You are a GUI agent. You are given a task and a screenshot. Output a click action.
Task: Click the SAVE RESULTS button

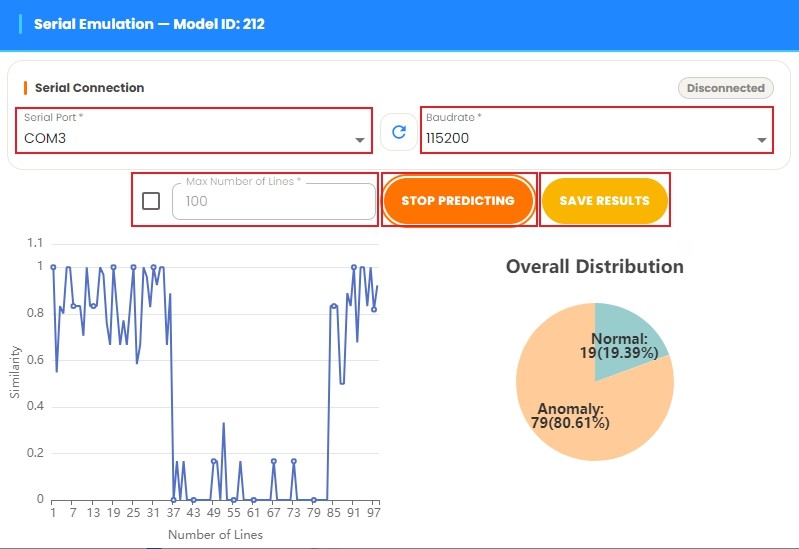pos(604,200)
